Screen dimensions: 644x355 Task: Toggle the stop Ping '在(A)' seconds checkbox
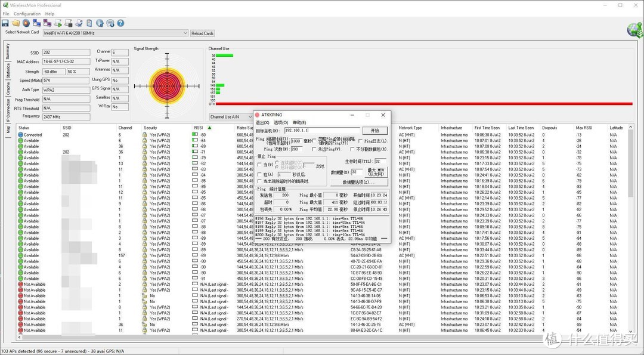point(259,175)
